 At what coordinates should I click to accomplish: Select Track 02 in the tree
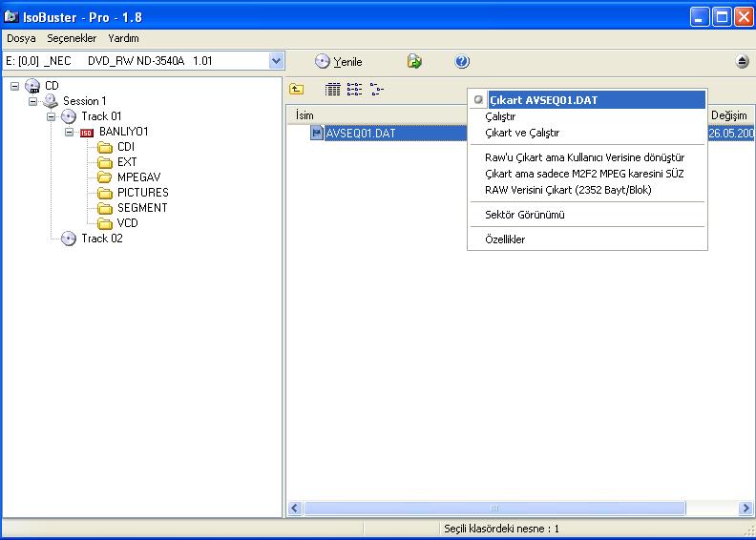[x=101, y=239]
